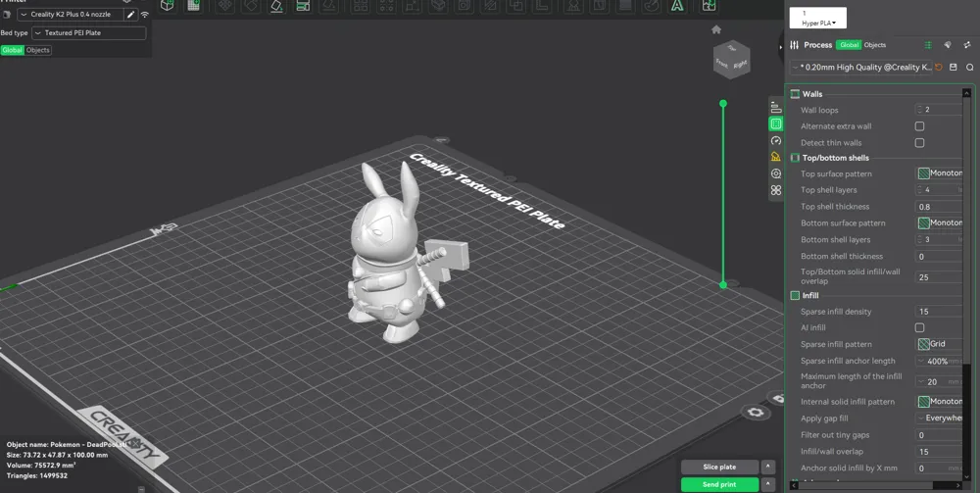Open the Internal solid infill pattern dropdown

click(940, 401)
